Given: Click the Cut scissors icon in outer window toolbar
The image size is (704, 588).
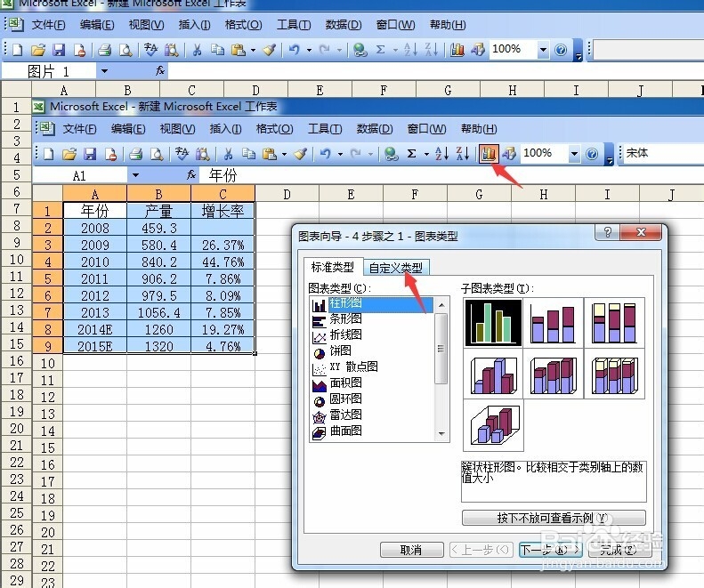Looking at the screenshot, I should (197, 50).
